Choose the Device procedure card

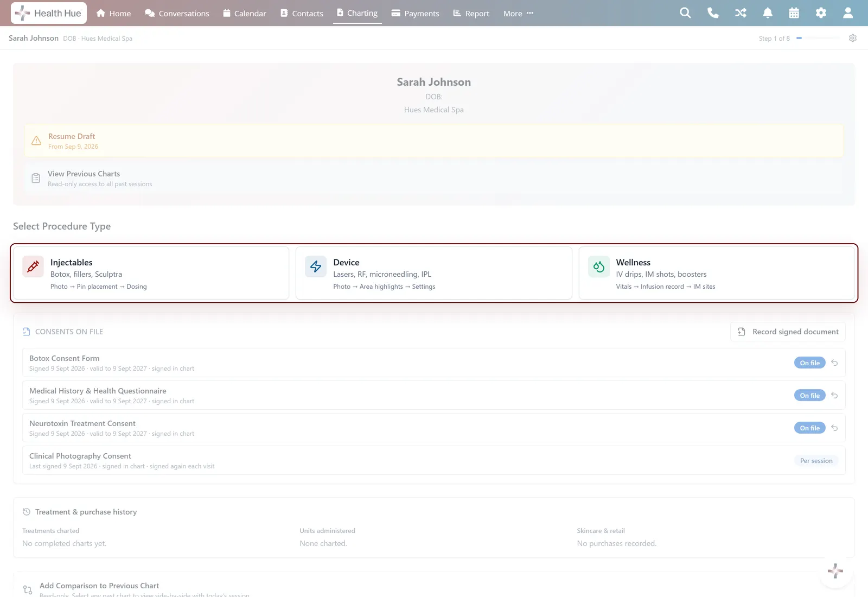point(434,273)
